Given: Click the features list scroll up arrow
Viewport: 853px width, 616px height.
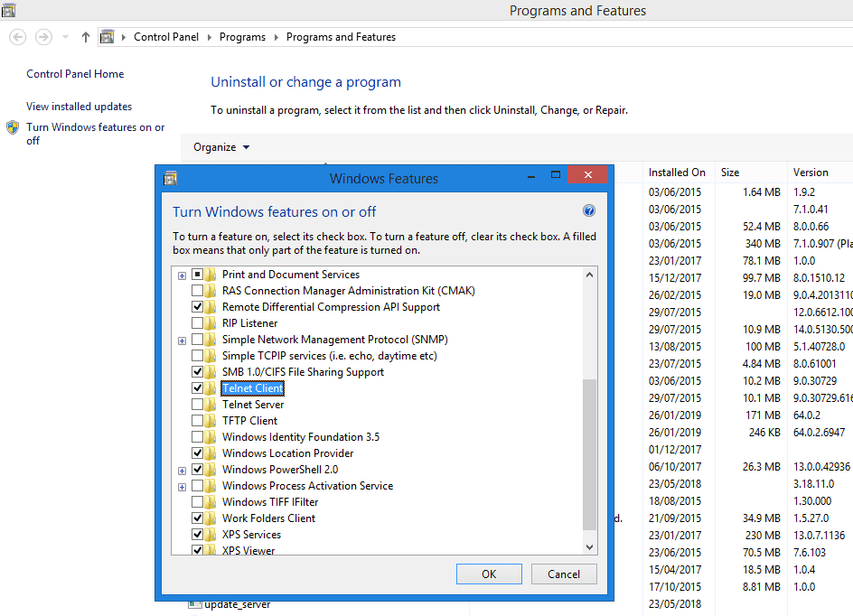Looking at the screenshot, I should point(590,275).
